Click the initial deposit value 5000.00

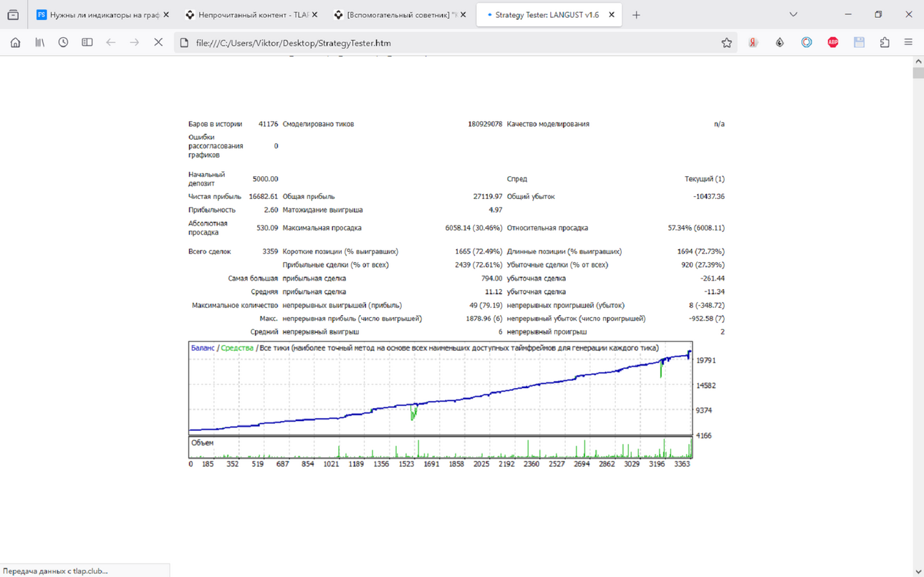265,179
